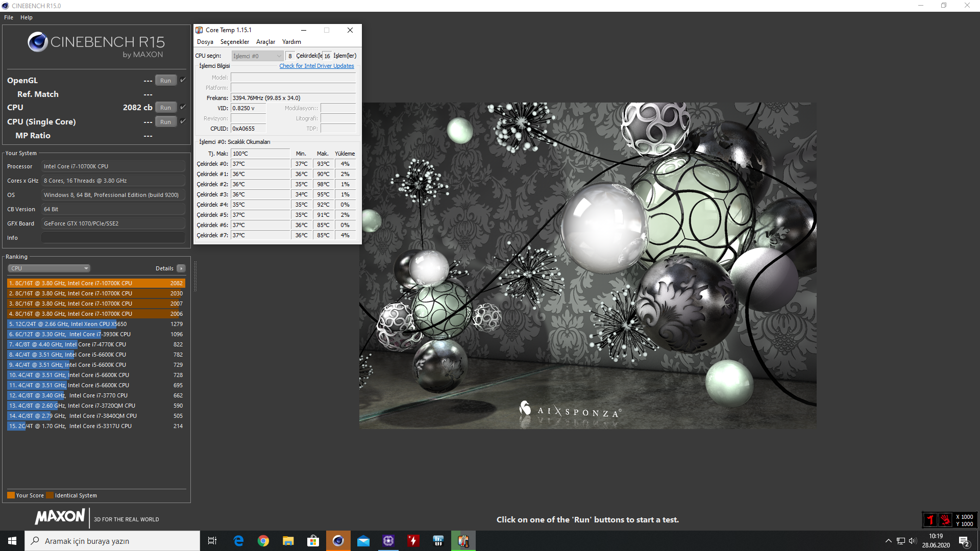Open the volume control tray icon
Image resolution: width=980 pixels, height=551 pixels.
click(x=913, y=541)
